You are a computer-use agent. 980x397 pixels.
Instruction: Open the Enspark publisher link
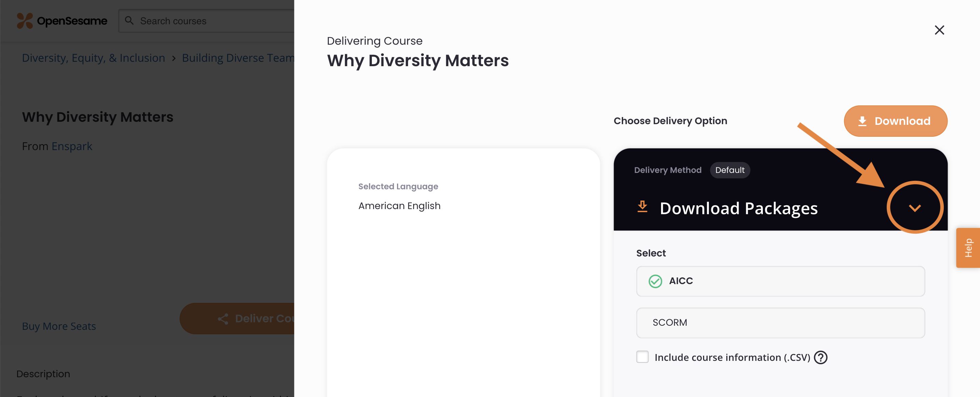72,146
